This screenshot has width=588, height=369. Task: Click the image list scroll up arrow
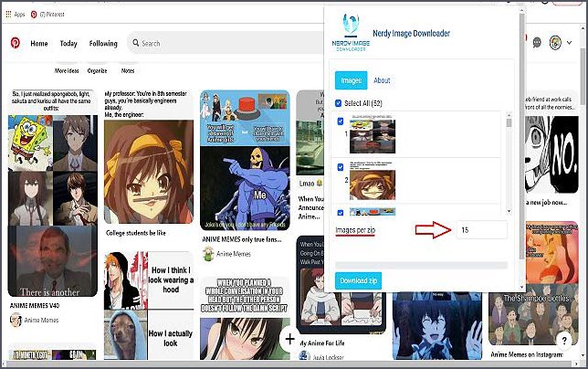[509, 115]
